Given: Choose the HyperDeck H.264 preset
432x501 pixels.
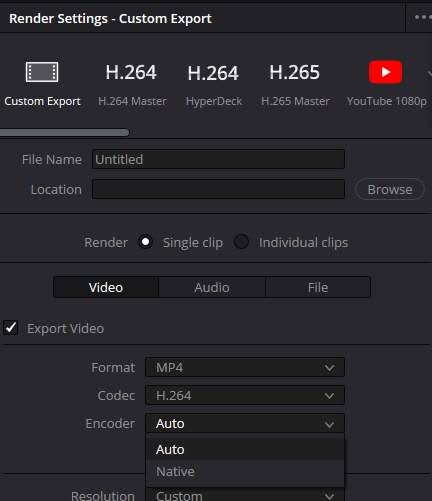Looking at the screenshot, I should 213,84.
